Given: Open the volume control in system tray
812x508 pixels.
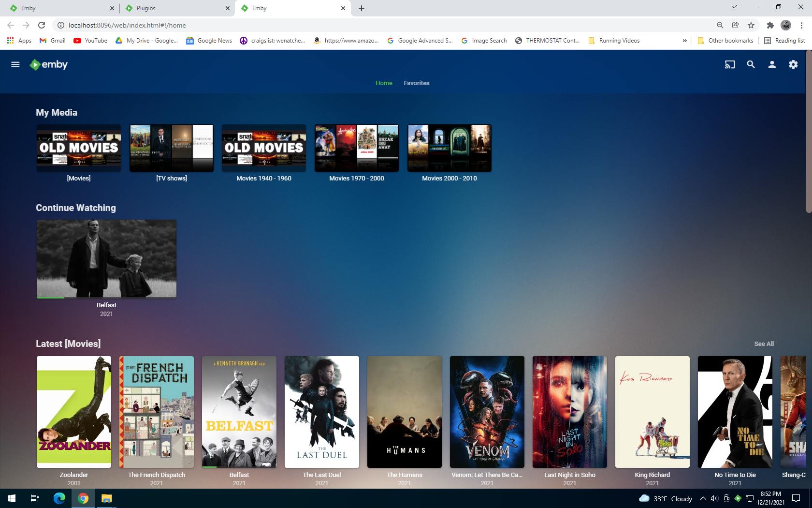Looking at the screenshot, I should [x=714, y=498].
